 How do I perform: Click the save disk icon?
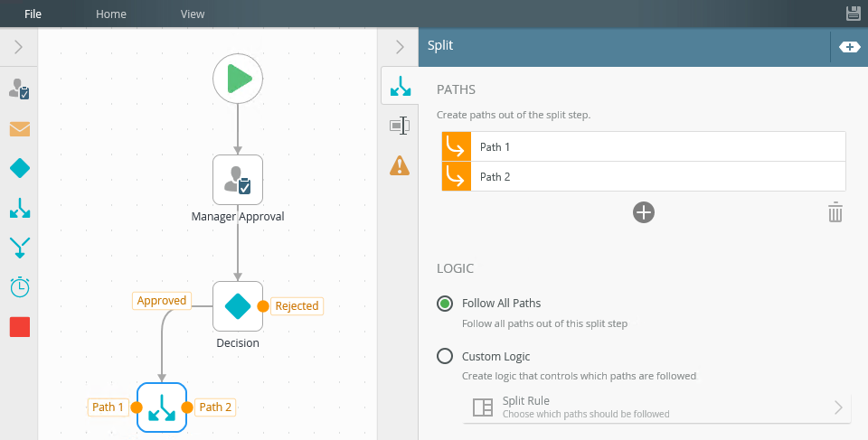coord(854,14)
